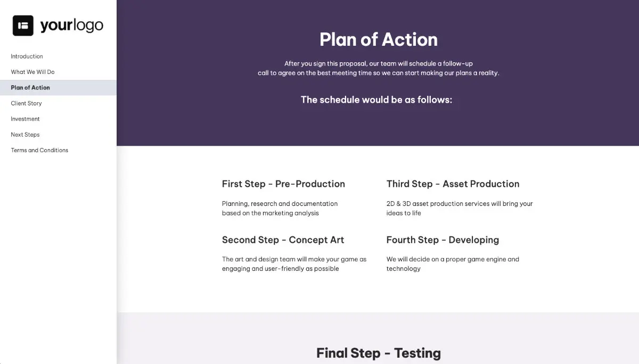Click the Final Step - Testing heading
The image size is (639, 364).
coord(379,352)
